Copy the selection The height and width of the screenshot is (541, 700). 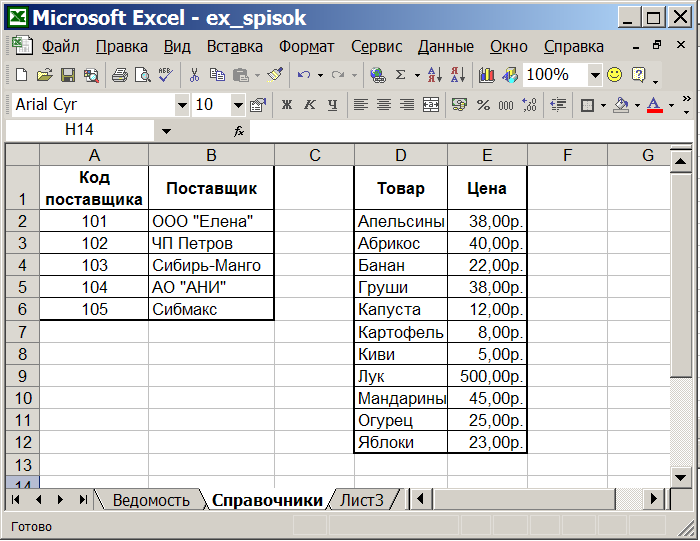click(217, 75)
